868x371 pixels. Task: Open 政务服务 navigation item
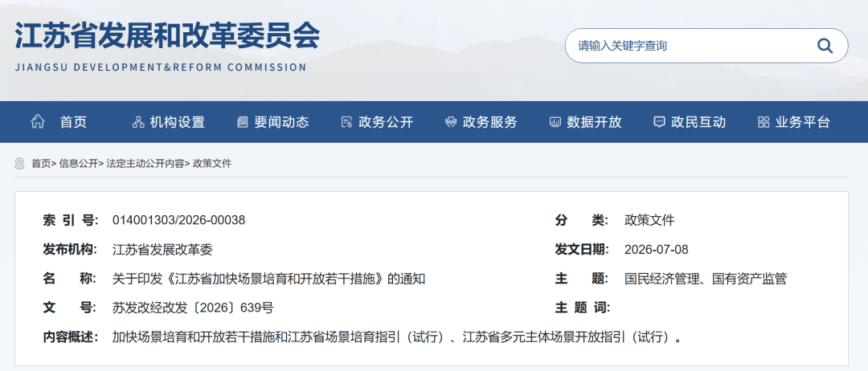[490, 122]
